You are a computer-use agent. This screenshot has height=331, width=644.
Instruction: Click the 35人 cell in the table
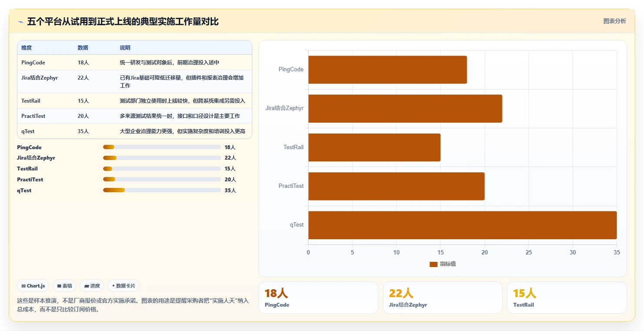83,131
